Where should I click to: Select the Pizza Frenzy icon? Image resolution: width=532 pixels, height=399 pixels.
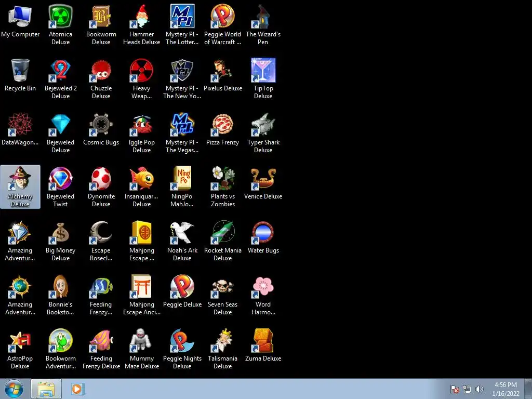222,124
